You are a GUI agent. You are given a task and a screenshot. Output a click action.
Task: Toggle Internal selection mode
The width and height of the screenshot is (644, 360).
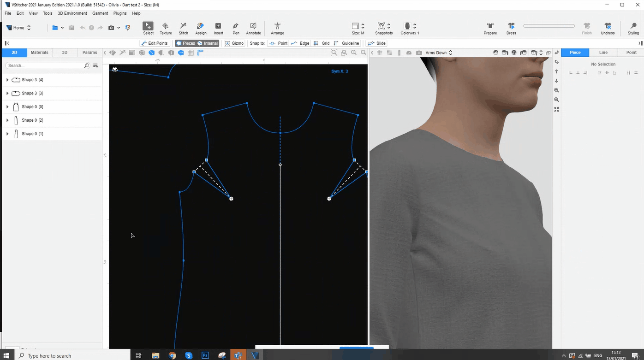[x=208, y=43]
